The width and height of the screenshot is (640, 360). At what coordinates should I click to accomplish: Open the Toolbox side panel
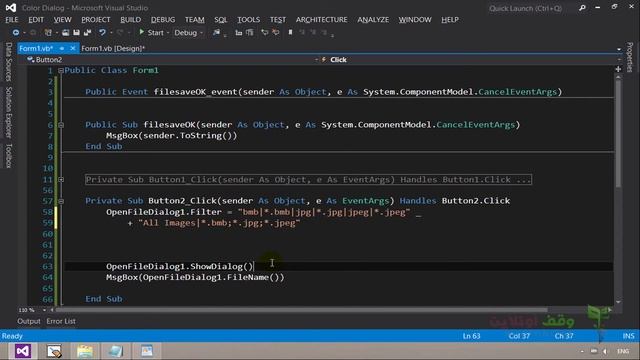(x=8, y=156)
